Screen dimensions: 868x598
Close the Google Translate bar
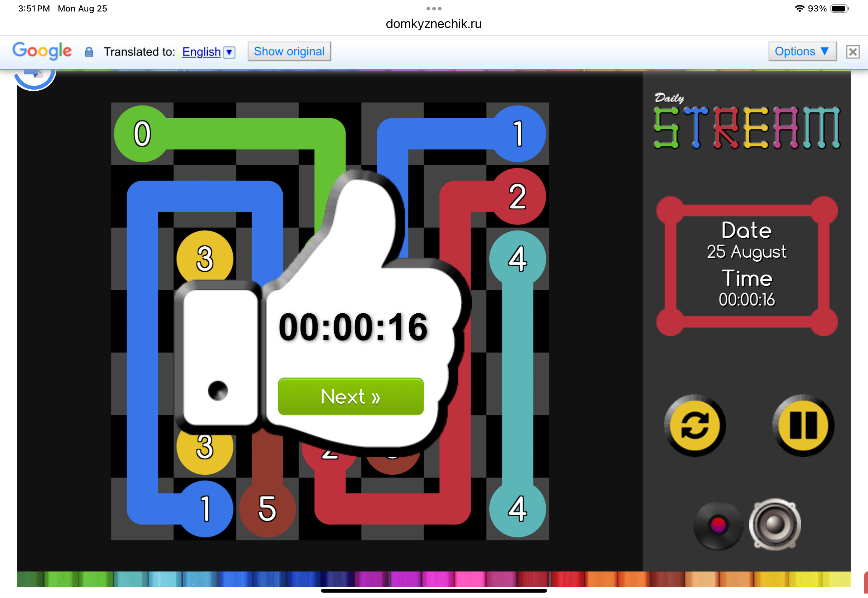click(853, 52)
